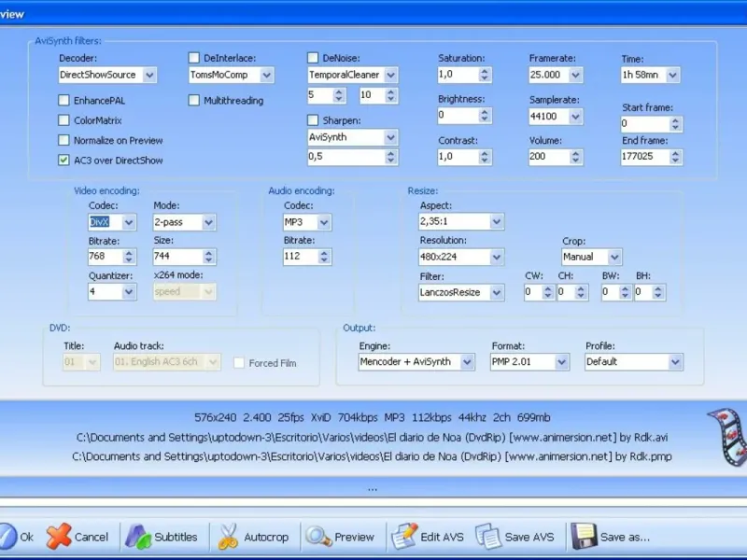Click the Saturation spinner arrows
The image size is (747, 560).
[x=485, y=75]
